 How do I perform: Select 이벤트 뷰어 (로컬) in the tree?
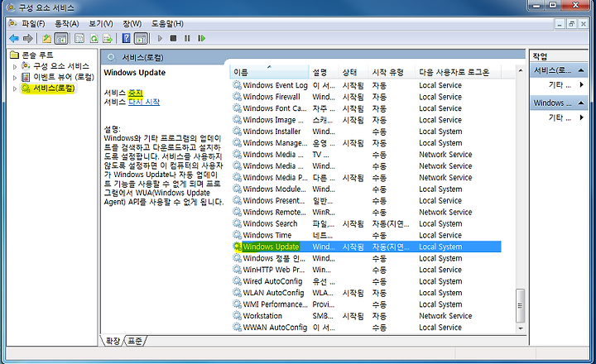coord(64,77)
